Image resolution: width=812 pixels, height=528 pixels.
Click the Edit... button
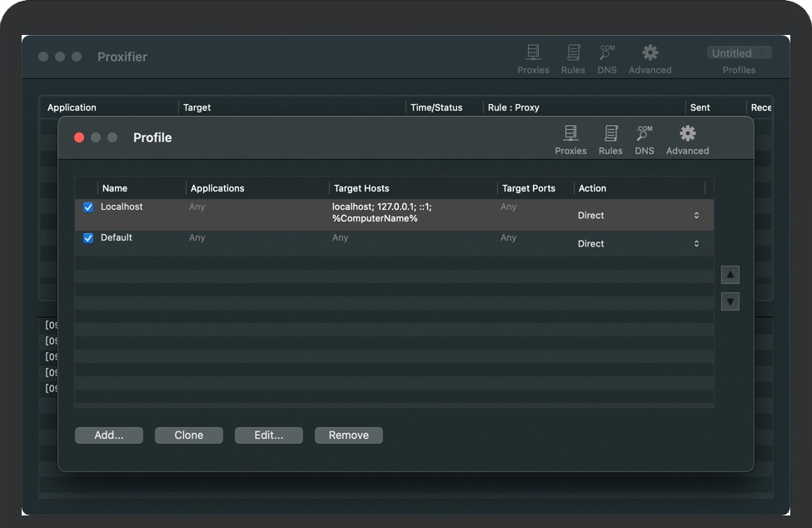tap(268, 436)
